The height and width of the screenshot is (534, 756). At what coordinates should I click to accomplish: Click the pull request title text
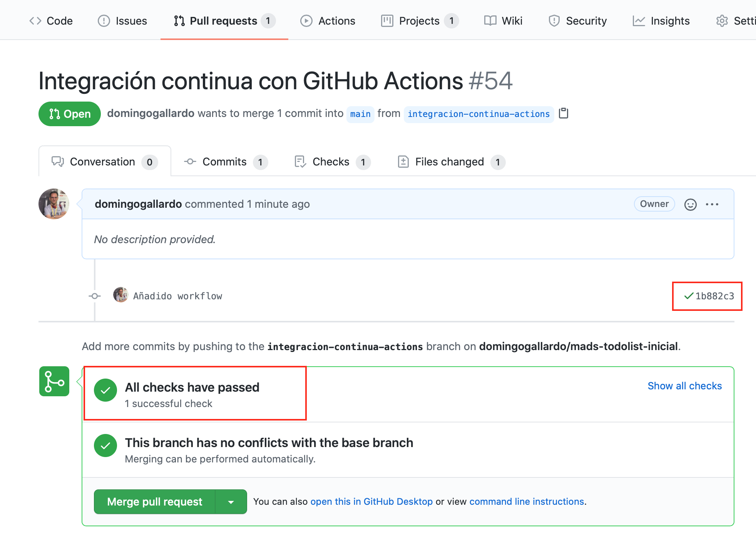point(251,81)
